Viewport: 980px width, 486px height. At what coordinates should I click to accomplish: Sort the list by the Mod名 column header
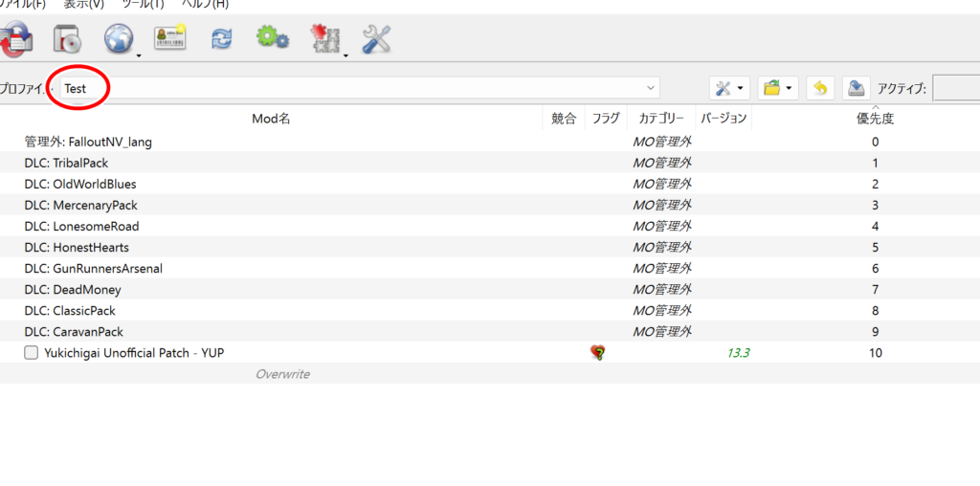[271, 120]
